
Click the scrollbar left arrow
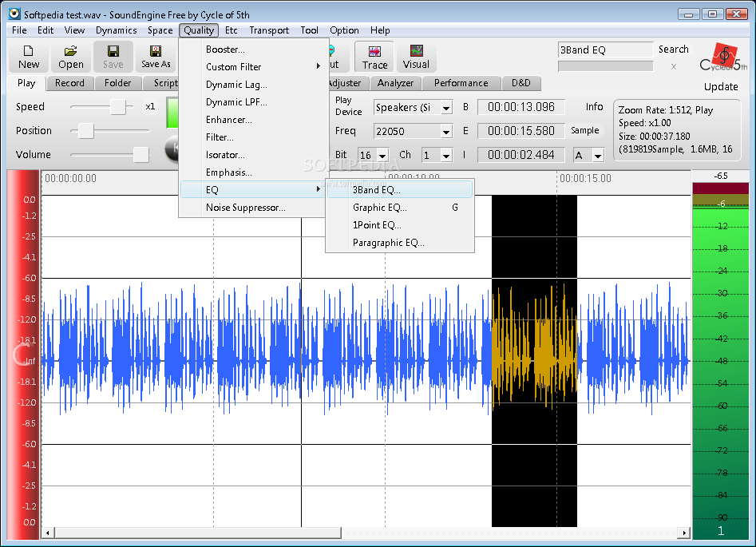pyautogui.click(x=47, y=533)
